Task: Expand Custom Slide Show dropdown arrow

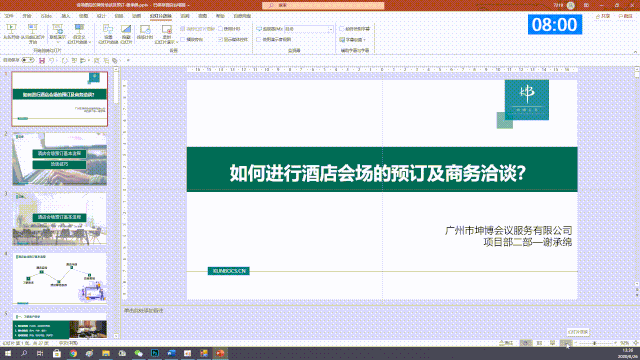Action: (x=89, y=42)
